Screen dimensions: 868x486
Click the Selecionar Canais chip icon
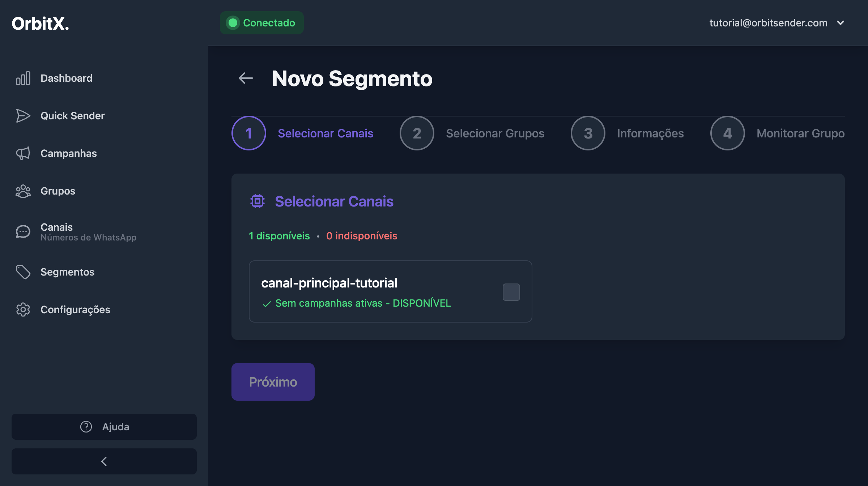257,201
